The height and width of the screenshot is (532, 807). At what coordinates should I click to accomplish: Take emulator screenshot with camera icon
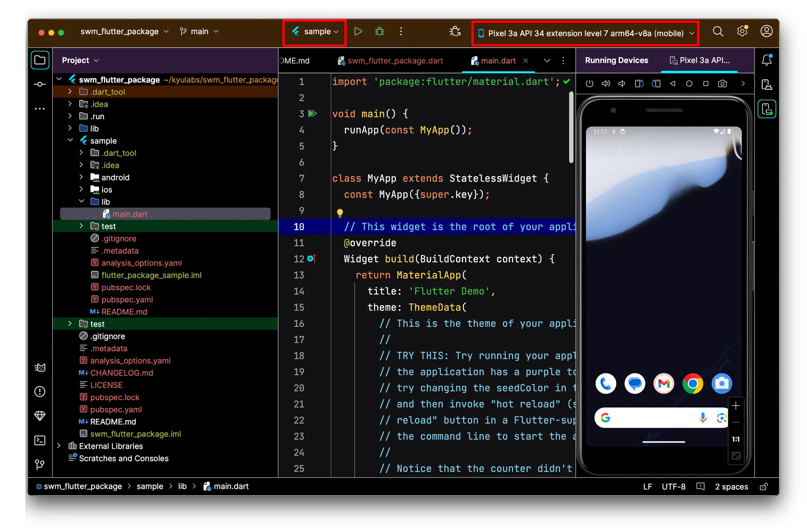pos(722,84)
